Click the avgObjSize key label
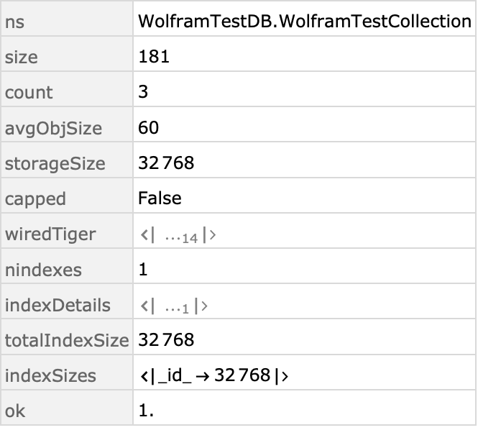The height and width of the screenshot is (448, 478). tap(53, 129)
